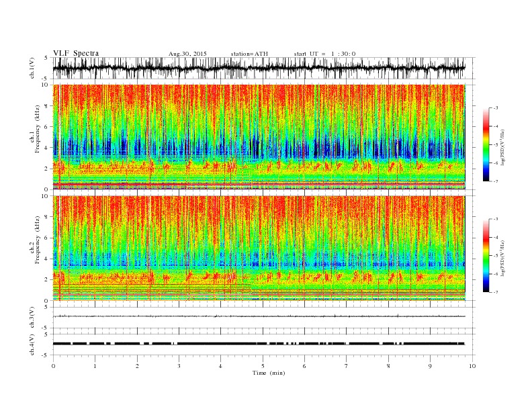
Task: Click the "ch.3(V)" axis label
Action: pyautogui.click(x=32, y=318)
